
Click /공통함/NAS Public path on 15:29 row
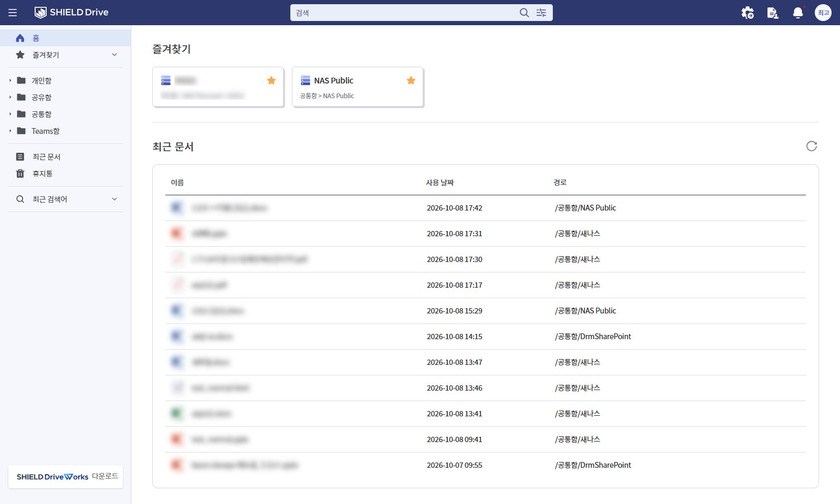coord(585,311)
